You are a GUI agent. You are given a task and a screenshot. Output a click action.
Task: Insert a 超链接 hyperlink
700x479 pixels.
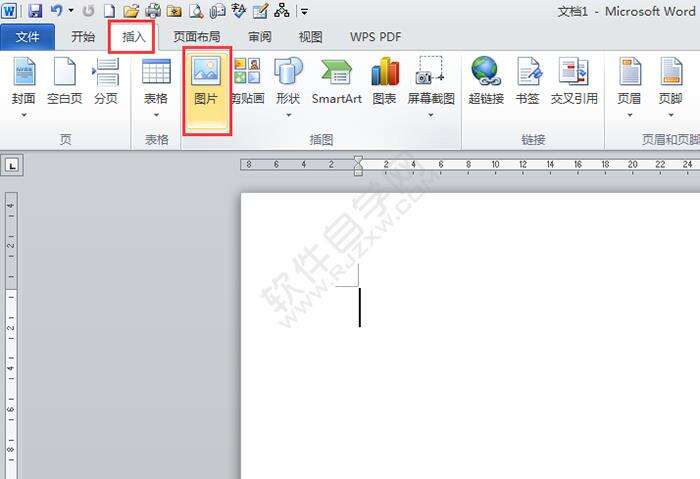point(486,82)
